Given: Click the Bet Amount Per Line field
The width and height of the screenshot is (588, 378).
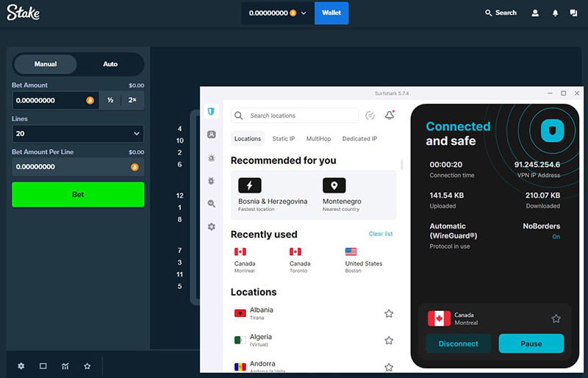Looking at the screenshot, I should [78, 167].
